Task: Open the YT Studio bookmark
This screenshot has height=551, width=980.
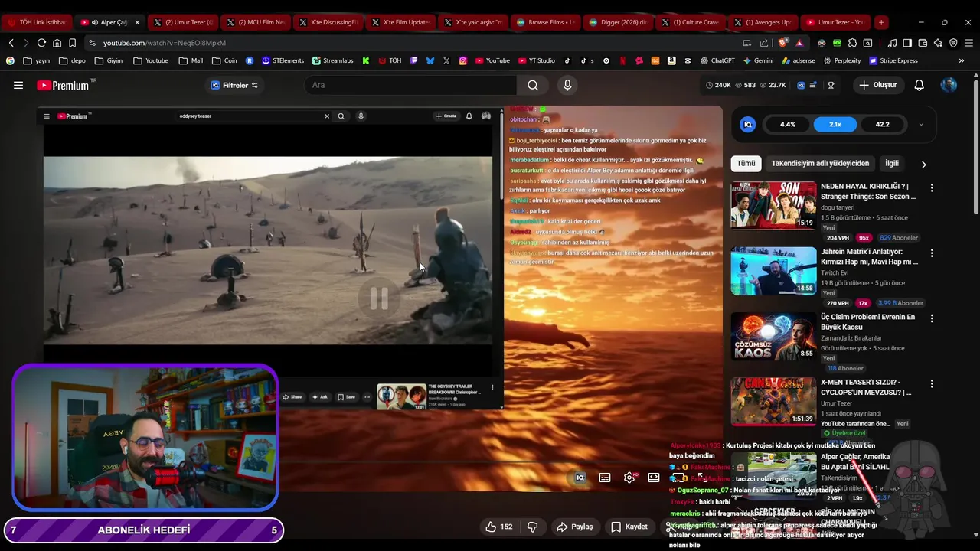Action: pyautogui.click(x=537, y=60)
